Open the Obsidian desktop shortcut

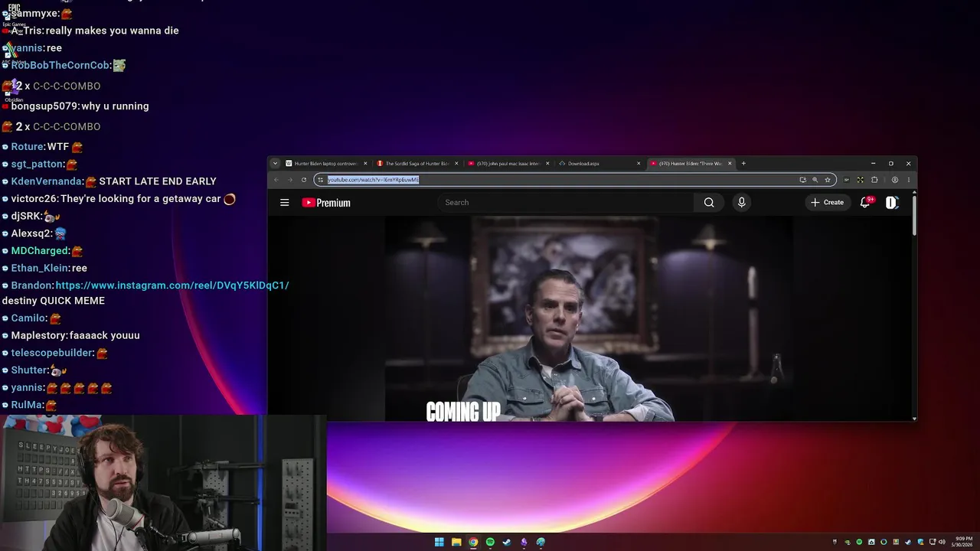tap(14, 90)
